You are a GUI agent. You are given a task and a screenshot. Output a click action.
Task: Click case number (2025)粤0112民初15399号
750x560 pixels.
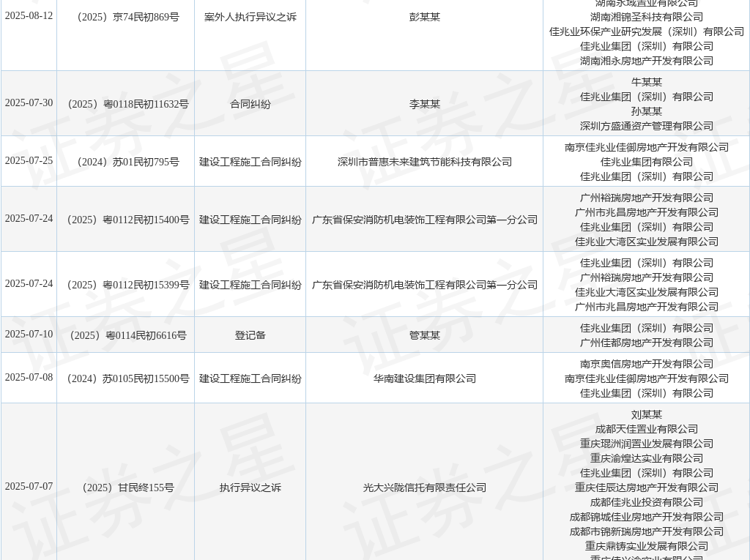point(126,285)
